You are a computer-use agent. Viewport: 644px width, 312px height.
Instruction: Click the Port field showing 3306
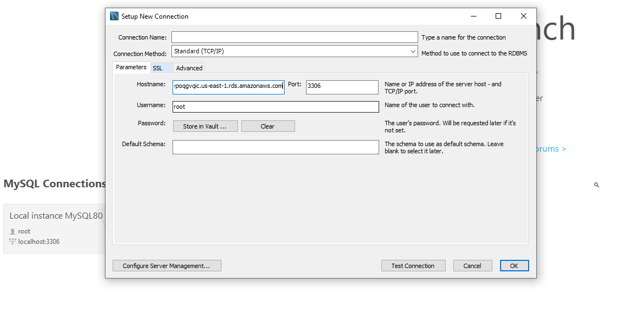(342, 86)
